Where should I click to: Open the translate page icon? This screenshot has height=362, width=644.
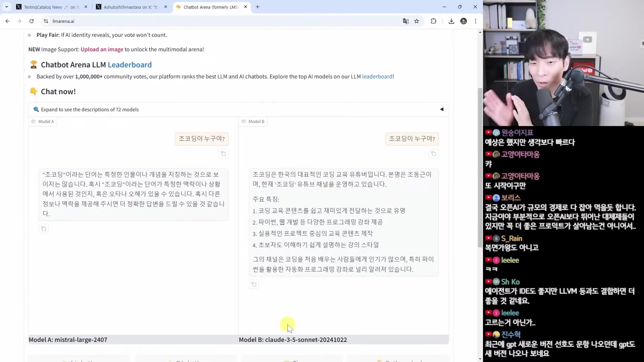(406, 21)
